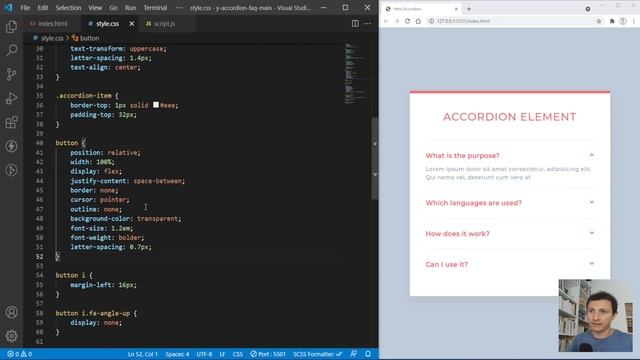Change language mode CSS in status bar

tap(238, 354)
